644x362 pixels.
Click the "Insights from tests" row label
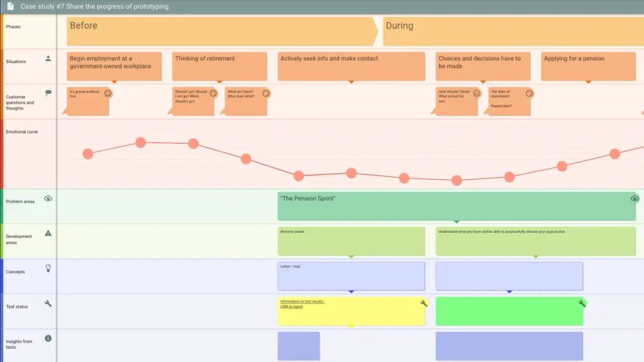pos(19,344)
